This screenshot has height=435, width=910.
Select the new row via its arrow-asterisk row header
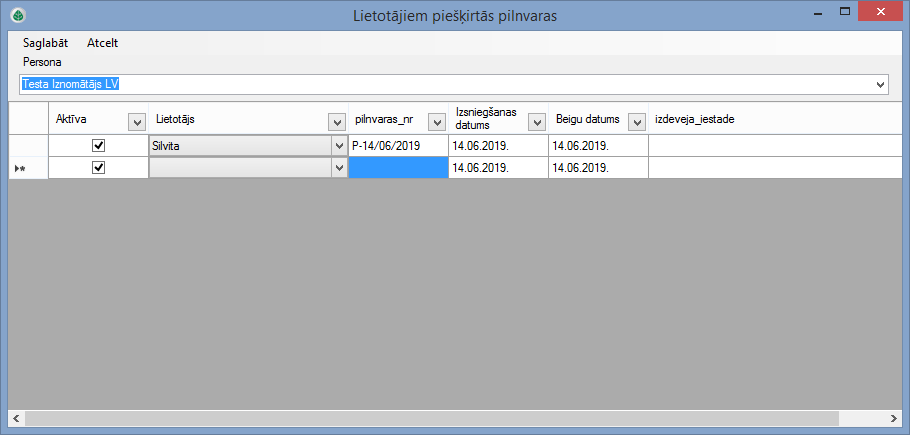coord(28,168)
